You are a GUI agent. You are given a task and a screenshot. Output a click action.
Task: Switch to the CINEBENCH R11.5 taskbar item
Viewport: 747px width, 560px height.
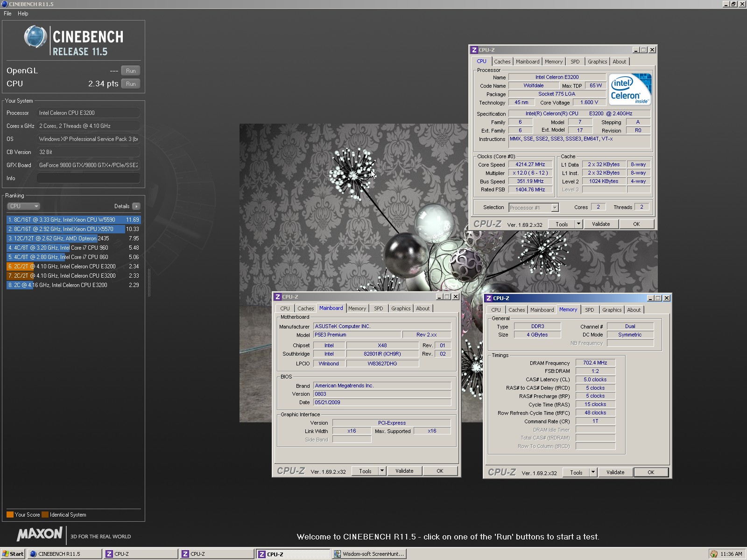click(64, 554)
